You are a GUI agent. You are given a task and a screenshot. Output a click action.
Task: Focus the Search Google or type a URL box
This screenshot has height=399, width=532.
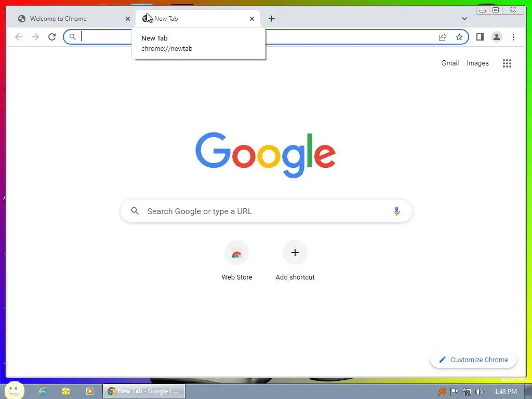tap(267, 211)
